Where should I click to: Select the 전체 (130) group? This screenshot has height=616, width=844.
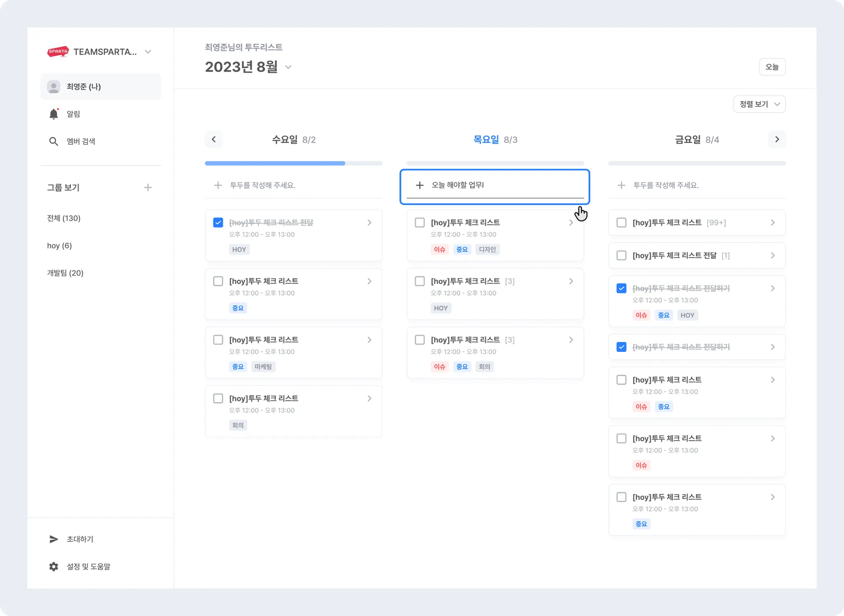(64, 218)
